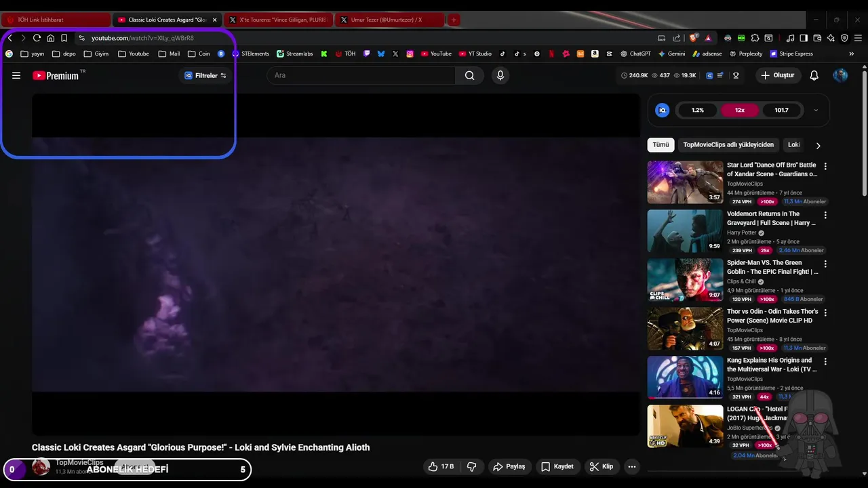868x488 pixels.
Task: Click the 12x vidIQ multiplier pill
Action: [739, 110]
